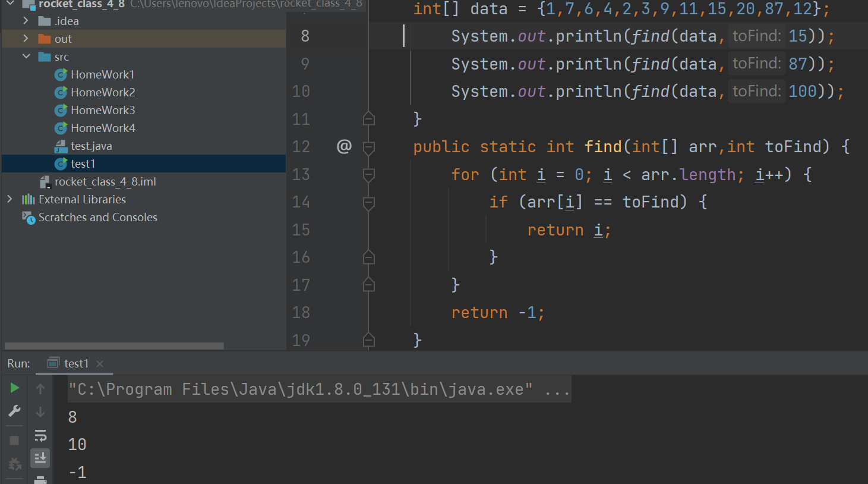Stop the running process
The image size is (868, 484).
click(x=14, y=441)
